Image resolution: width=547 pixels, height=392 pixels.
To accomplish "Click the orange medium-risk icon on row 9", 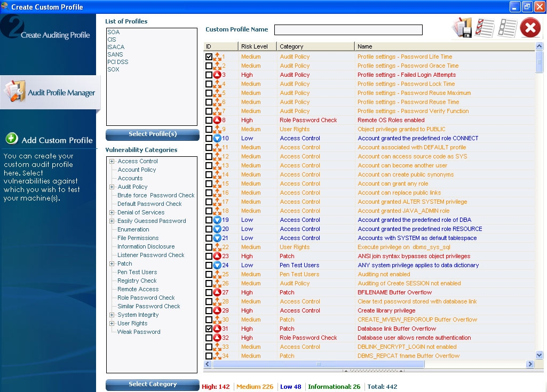I will coord(217,129).
